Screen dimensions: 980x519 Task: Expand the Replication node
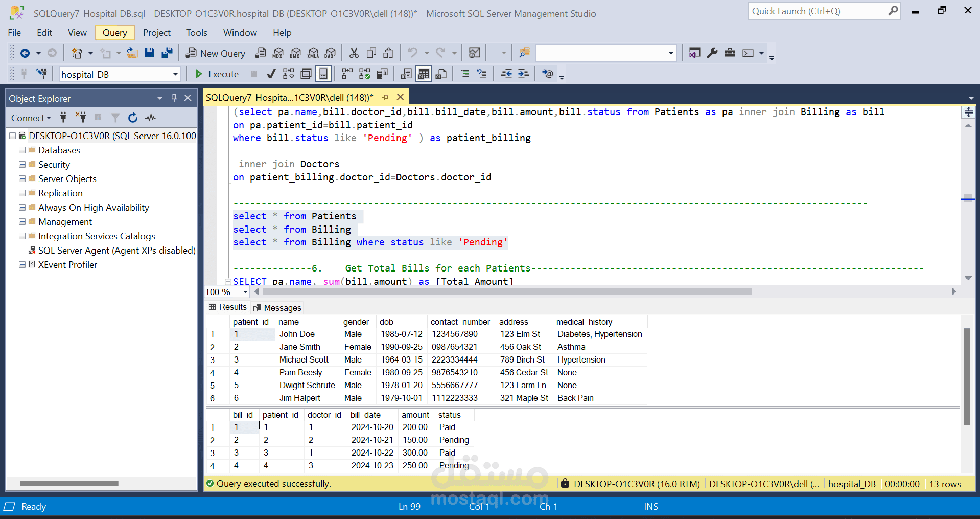(x=22, y=193)
